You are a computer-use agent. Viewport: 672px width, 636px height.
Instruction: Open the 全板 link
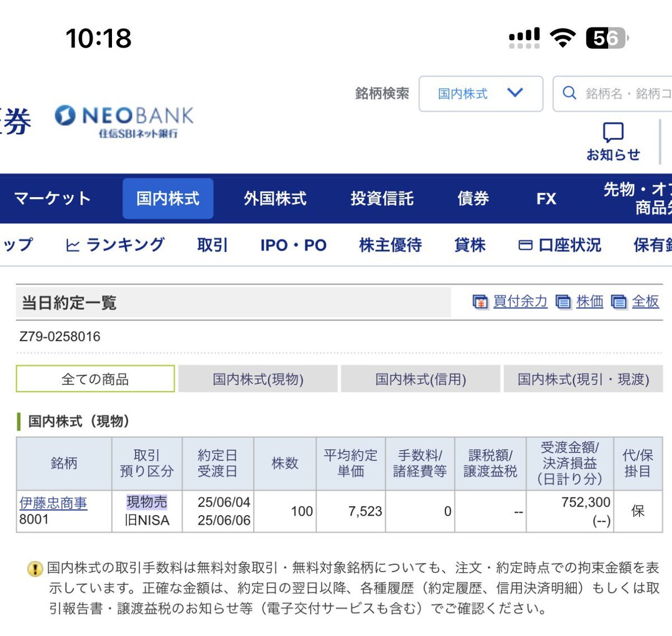[x=645, y=302]
